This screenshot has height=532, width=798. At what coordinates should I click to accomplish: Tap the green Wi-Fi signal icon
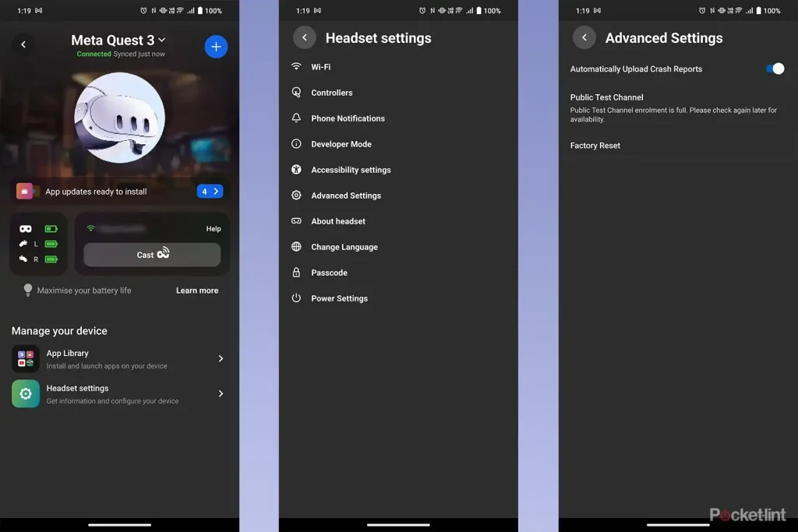[90, 228]
